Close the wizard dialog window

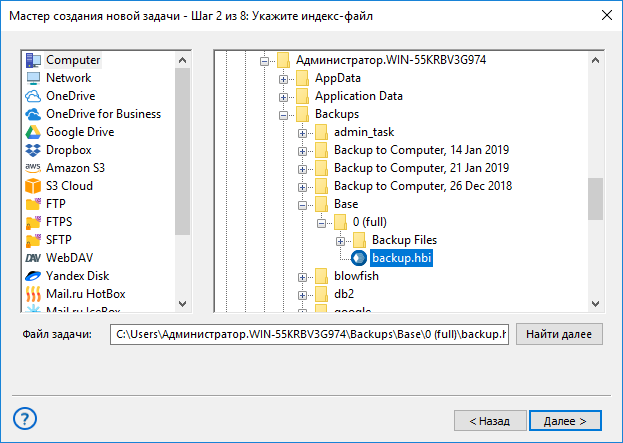[607, 15]
